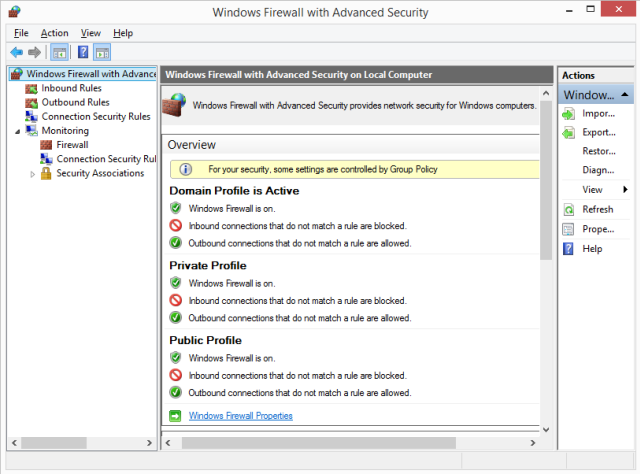Click Restore Default Policy action
The image size is (640, 474).
point(599,151)
